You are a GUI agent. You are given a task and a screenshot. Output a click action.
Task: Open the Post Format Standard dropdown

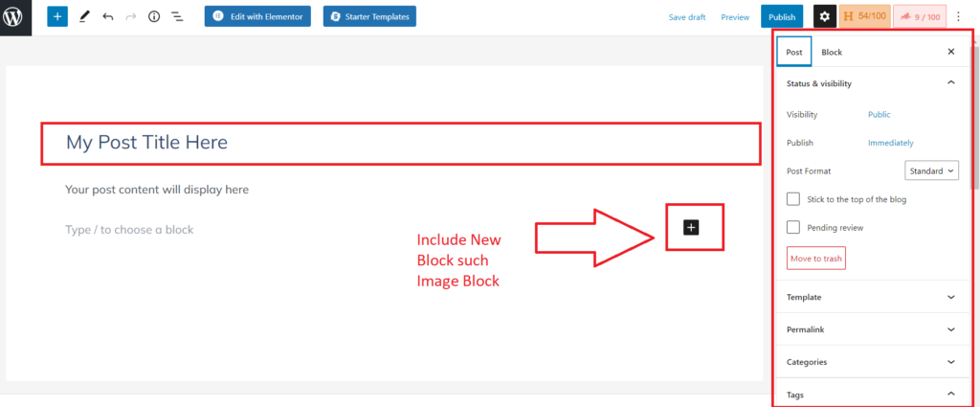pyautogui.click(x=931, y=170)
